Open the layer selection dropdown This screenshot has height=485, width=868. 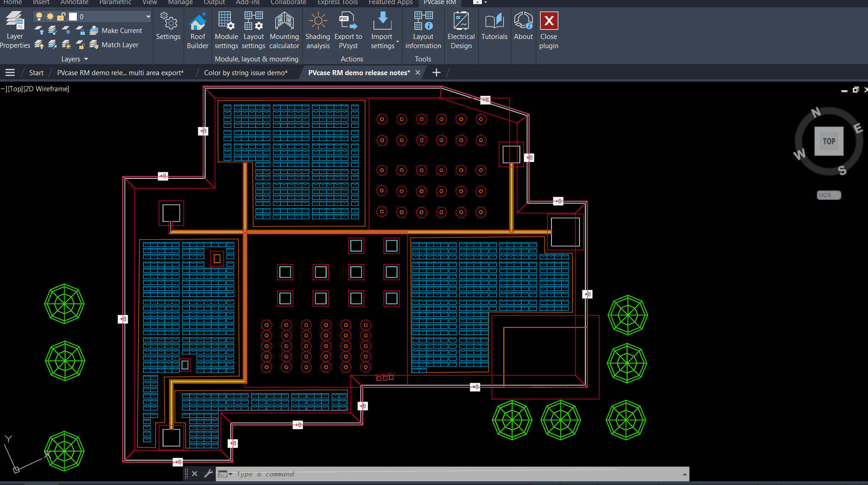148,17
